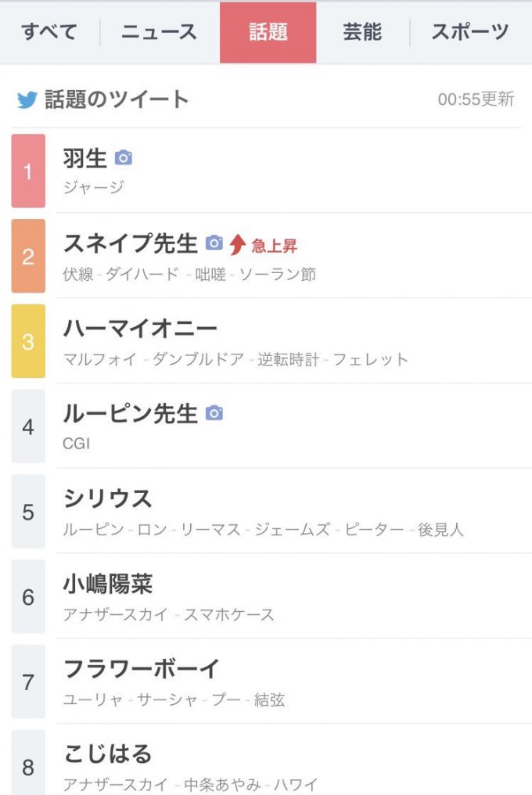Open the こじはる trending topic
Screen dimensions: 532x795
tap(107, 754)
